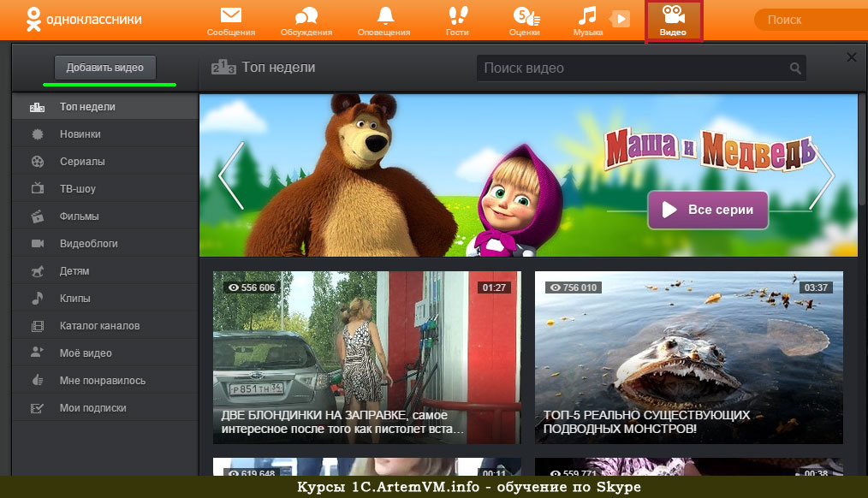Click the Сериалы film reel icon
This screenshot has height=498, width=868.
pos(37,162)
